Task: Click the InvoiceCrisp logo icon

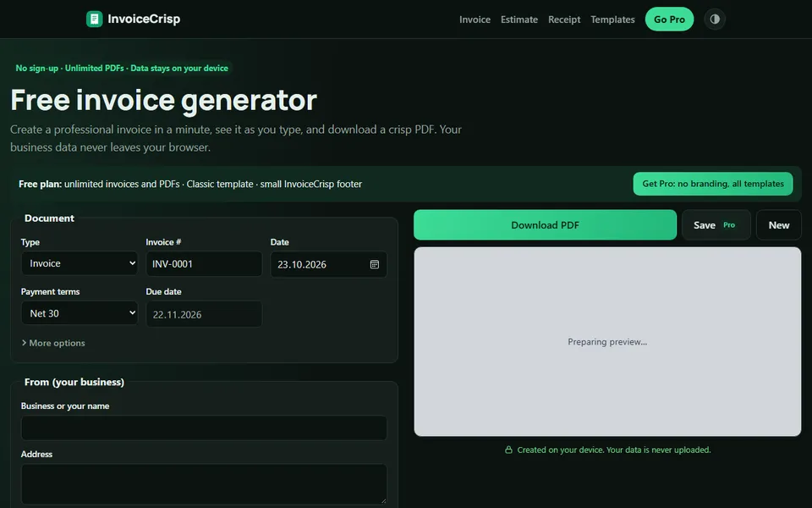Action: tap(94, 19)
